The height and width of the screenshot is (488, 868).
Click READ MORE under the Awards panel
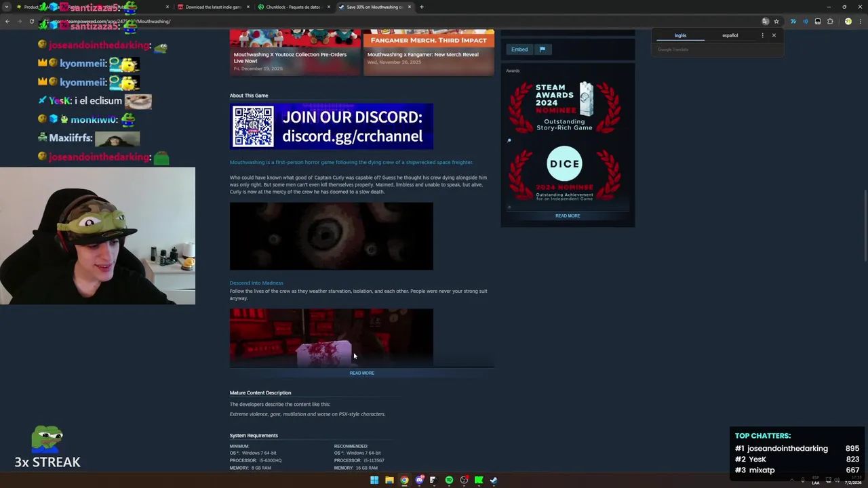click(x=568, y=216)
